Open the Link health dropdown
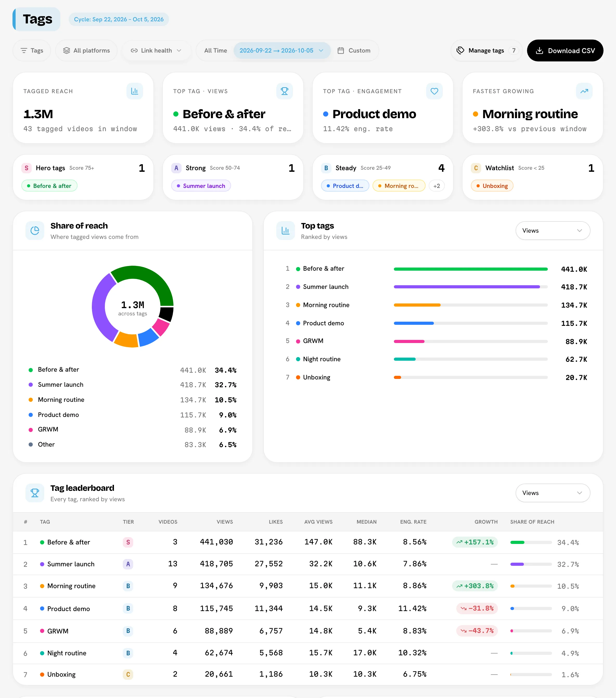The width and height of the screenshot is (616, 698). [x=156, y=50]
